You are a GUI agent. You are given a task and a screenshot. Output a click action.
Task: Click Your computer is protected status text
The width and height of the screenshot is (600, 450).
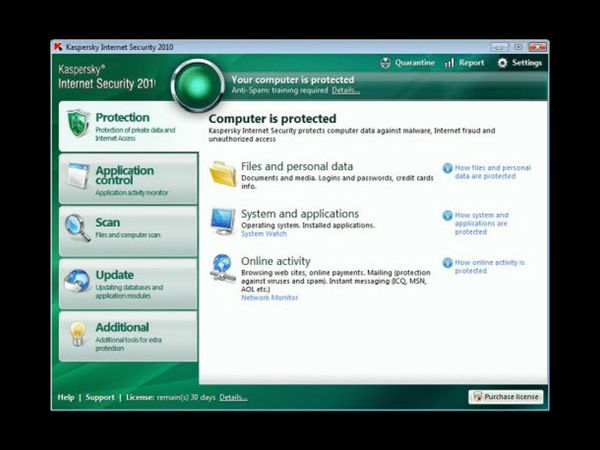(x=293, y=80)
